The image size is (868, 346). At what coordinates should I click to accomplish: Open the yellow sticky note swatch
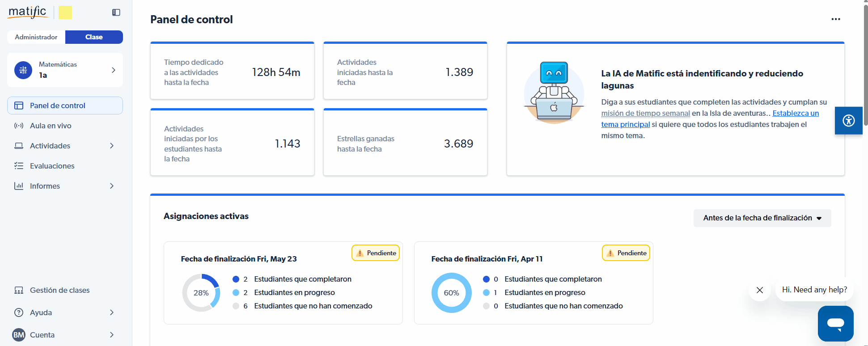tap(65, 13)
